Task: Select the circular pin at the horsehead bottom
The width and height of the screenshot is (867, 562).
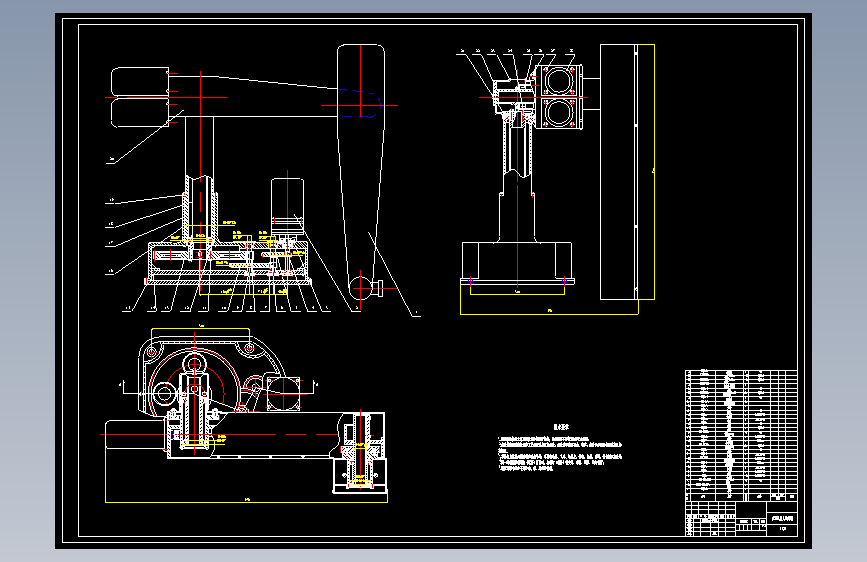Action: (x=361, y=288)
